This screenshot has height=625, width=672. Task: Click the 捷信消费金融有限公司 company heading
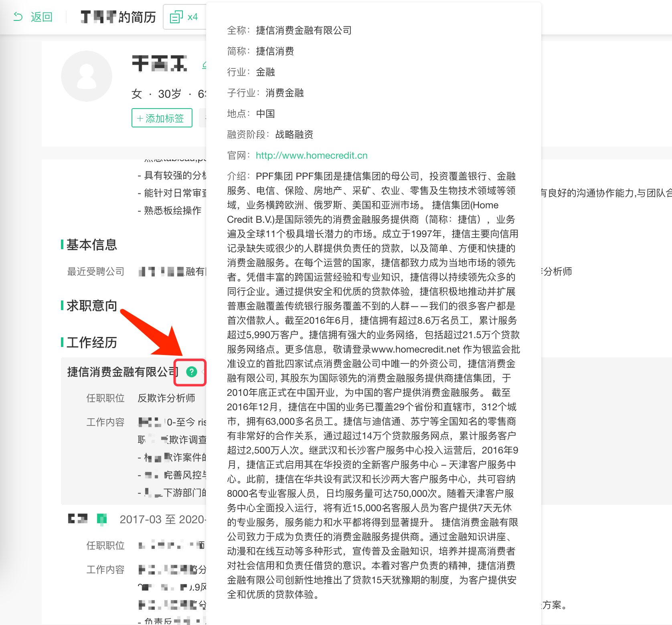tap(123, 372)
